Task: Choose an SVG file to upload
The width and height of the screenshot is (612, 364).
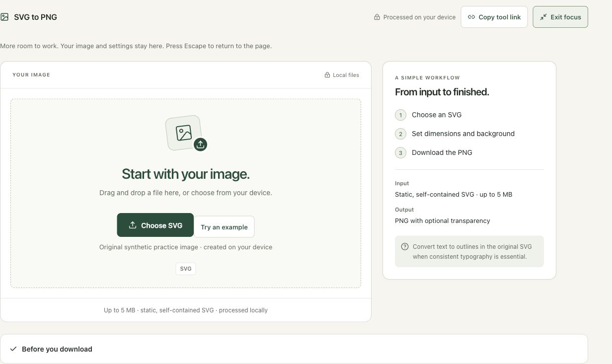Action: click(155, 225)
